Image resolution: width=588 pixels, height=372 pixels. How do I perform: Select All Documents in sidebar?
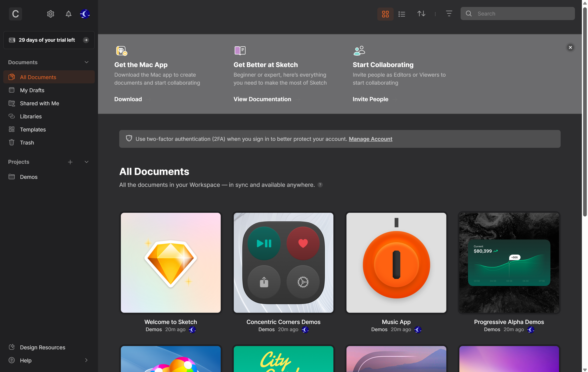coord(49,77)
